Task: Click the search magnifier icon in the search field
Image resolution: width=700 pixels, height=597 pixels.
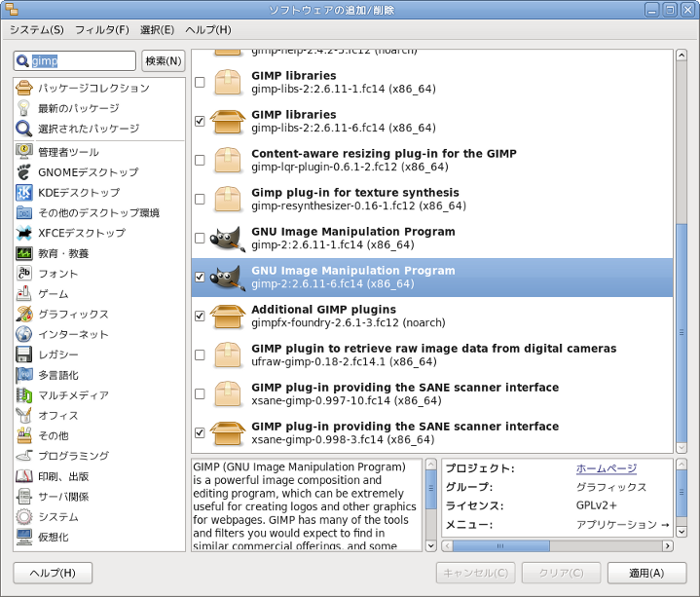Action: tap(22, 60)
